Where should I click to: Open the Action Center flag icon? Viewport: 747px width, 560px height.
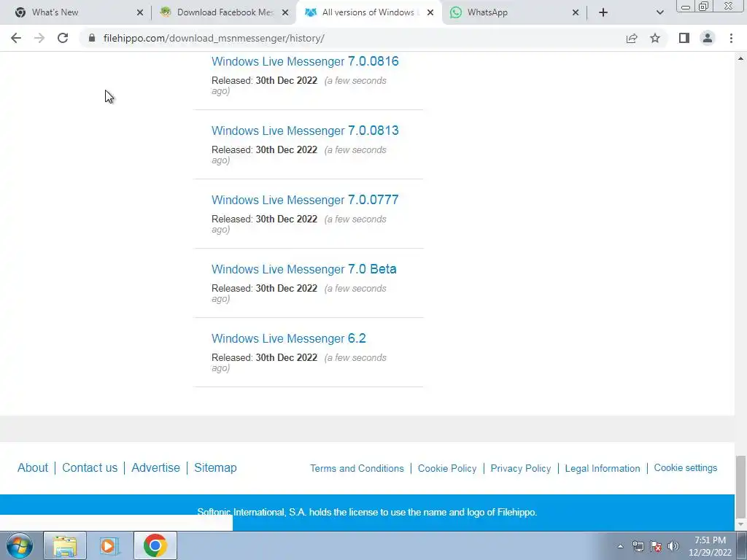(x=656, y=546)
